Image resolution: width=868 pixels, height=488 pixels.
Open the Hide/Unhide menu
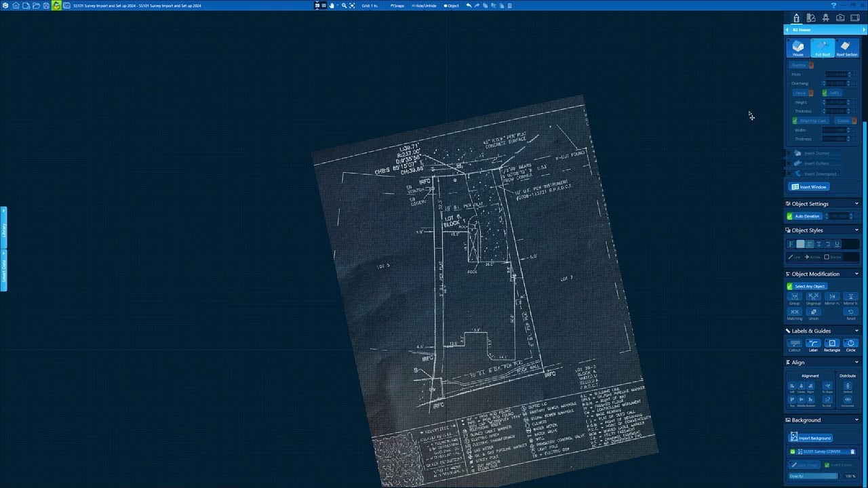(x=424, y=5)
